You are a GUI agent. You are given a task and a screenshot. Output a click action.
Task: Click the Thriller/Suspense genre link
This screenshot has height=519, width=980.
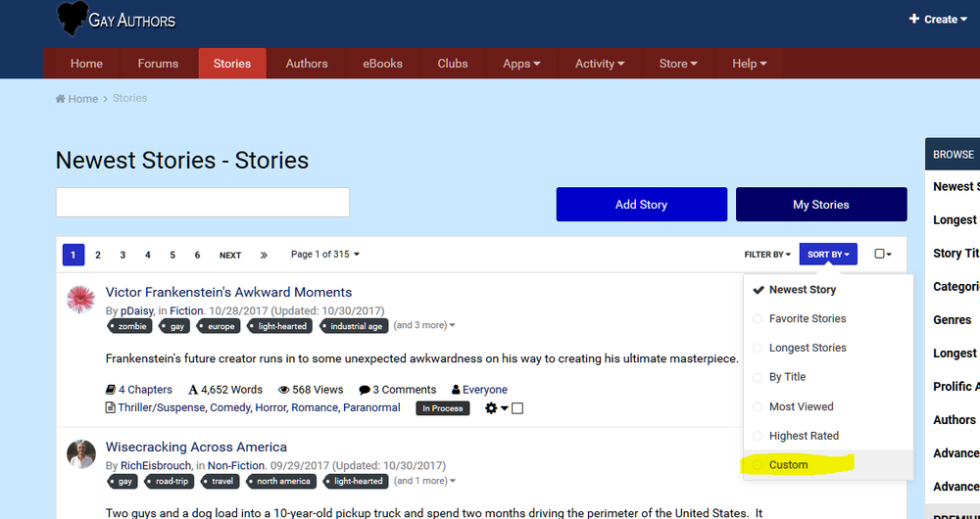162,407
